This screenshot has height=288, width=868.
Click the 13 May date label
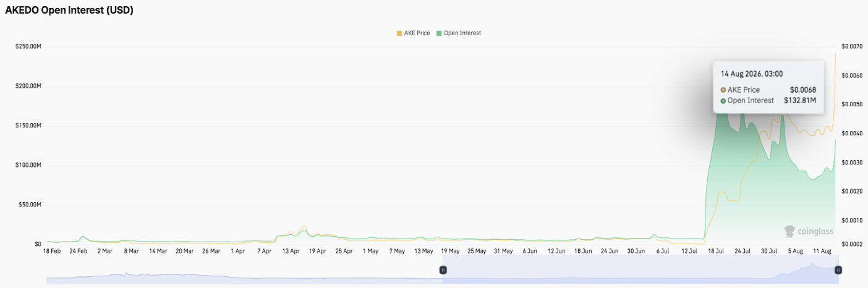(x=423, y=252)
